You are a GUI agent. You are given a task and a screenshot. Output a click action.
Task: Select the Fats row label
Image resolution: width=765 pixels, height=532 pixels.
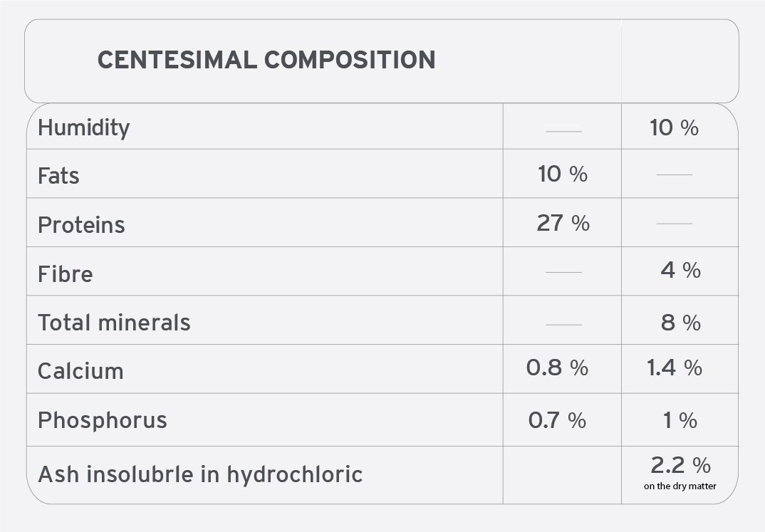point(58,175)
